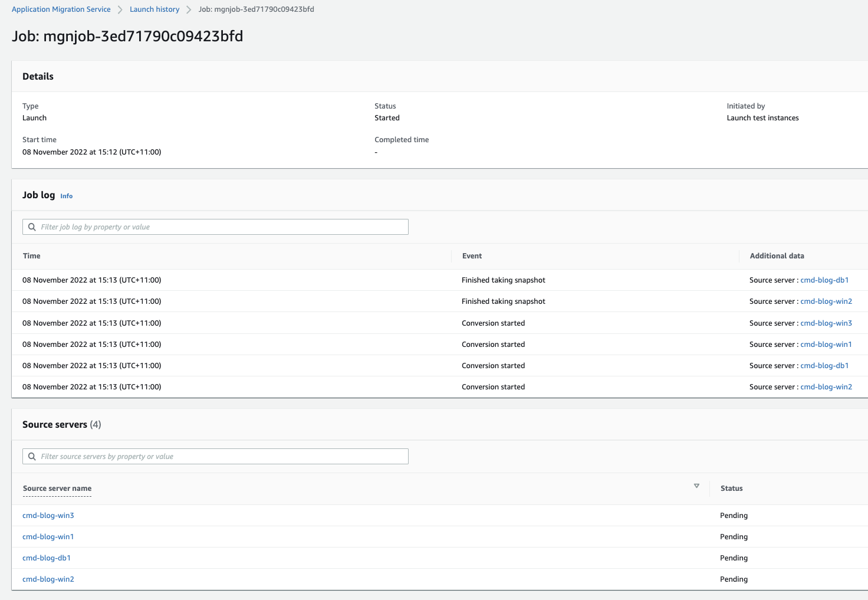
Task: Click the Start time value in Details
Action: coord(92,152)
